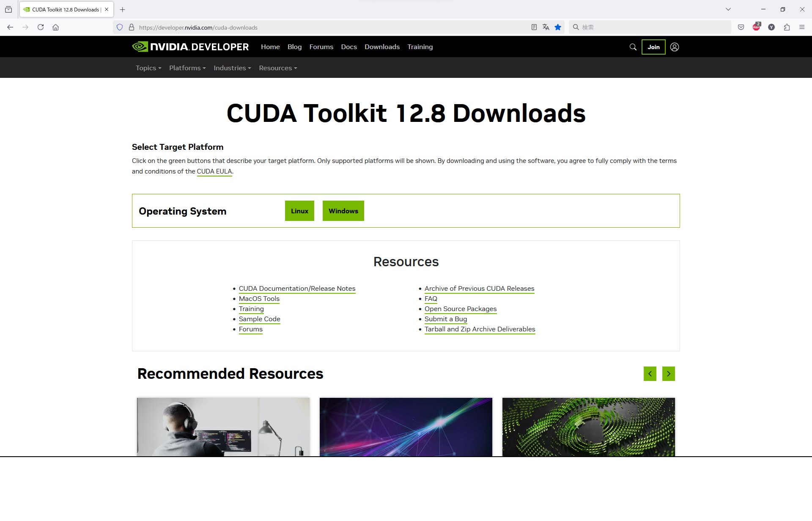Open the Adblock extension icon
Screen dimensions: 812x521
756,27
